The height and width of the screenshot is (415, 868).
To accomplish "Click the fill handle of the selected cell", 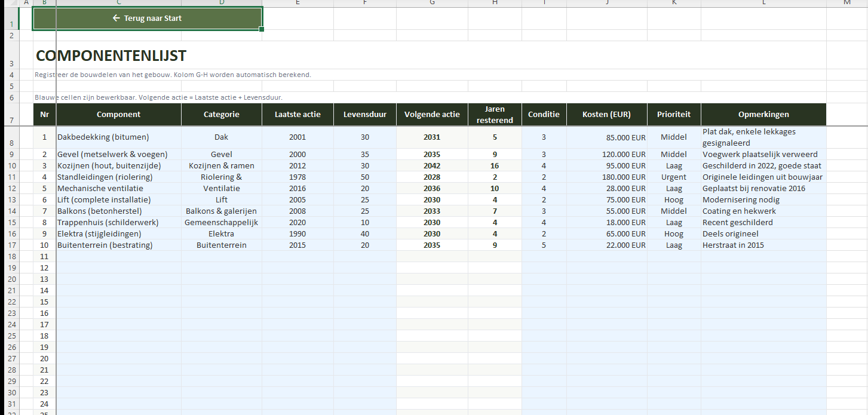I will tap(262, 29).
